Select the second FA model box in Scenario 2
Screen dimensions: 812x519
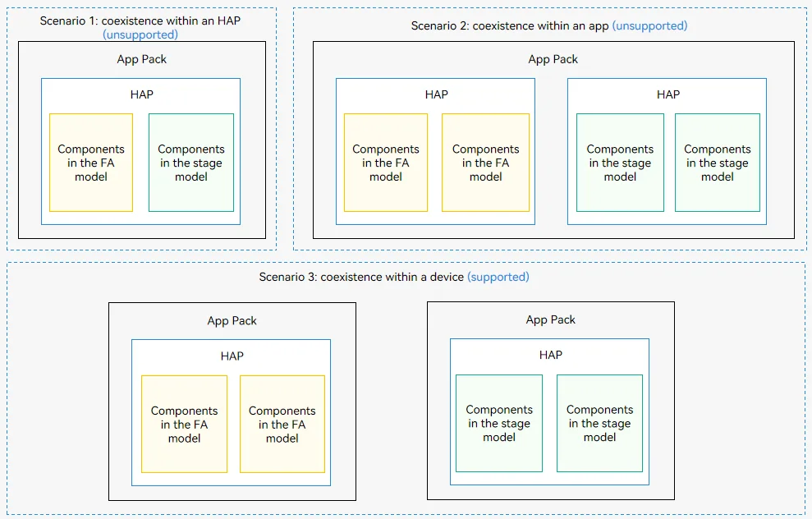[x=486, y=163]
